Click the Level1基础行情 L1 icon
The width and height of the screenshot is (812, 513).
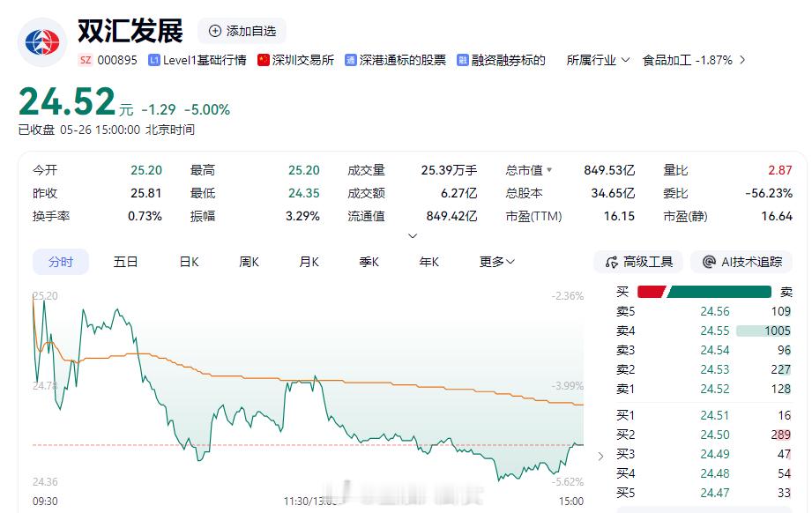tap(153, 60)
